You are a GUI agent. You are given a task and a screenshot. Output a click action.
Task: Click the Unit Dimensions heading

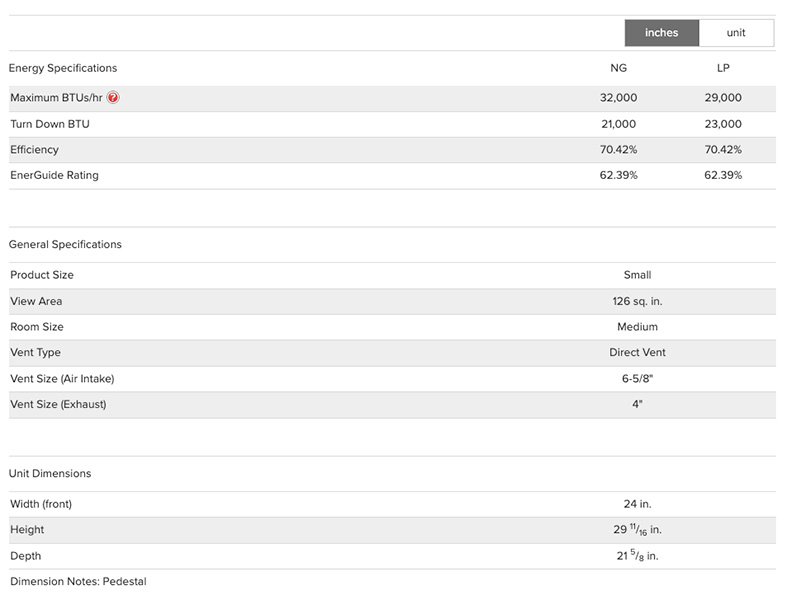(x=50, y=473)
